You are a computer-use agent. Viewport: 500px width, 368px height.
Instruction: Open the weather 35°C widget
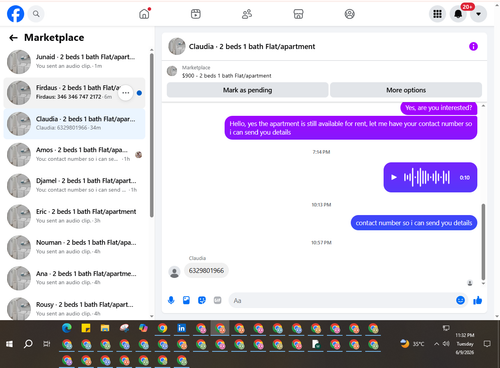point(413,344)
